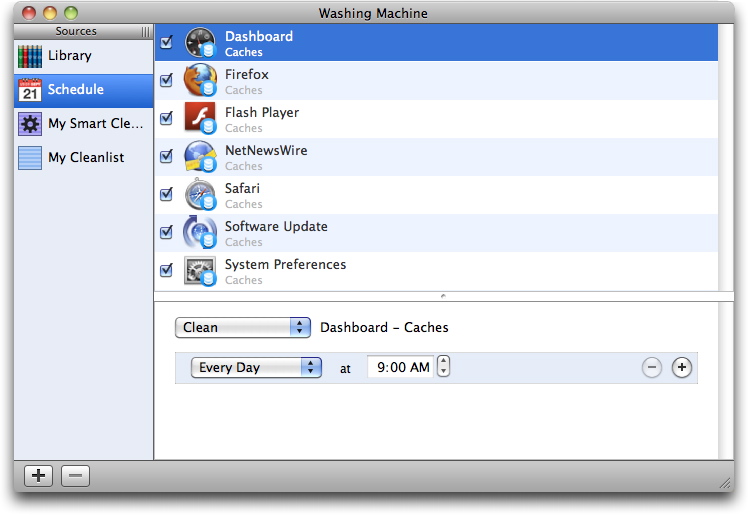This screenshot has height=515, width=748.
Task: Toggle the Flash Player checkbox
Action: pos(166,118)
